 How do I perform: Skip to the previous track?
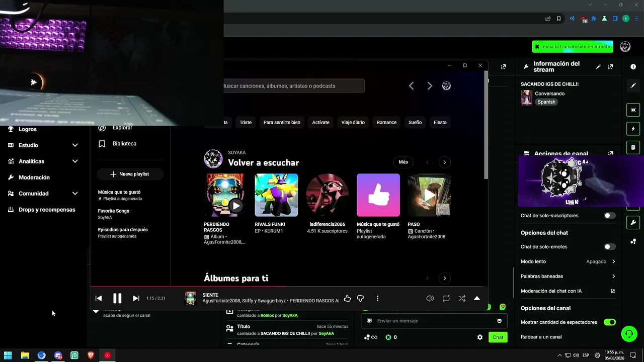click(99, 298)
